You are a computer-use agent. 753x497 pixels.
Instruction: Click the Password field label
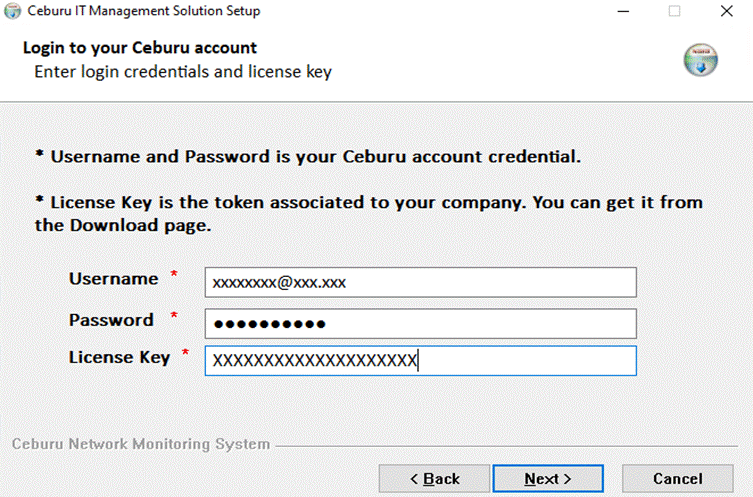tap(111, 320)
